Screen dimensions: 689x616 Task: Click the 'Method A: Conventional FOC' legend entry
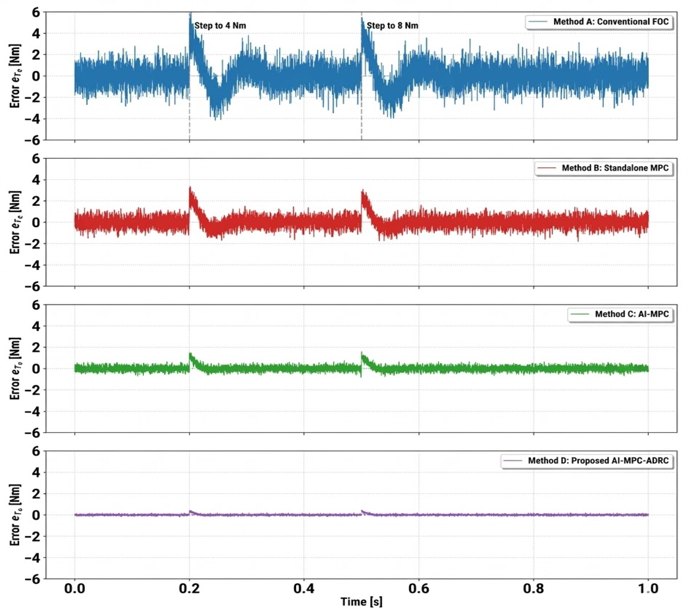coord(599,22)
